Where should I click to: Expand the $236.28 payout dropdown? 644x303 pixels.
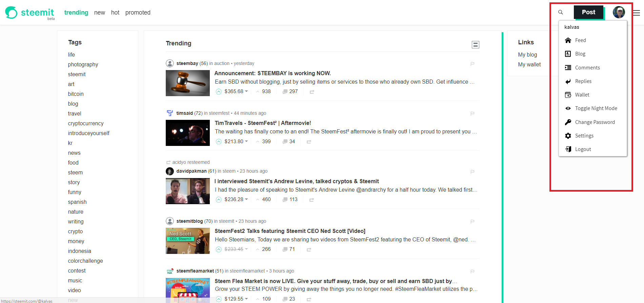(x=246, y=199)
